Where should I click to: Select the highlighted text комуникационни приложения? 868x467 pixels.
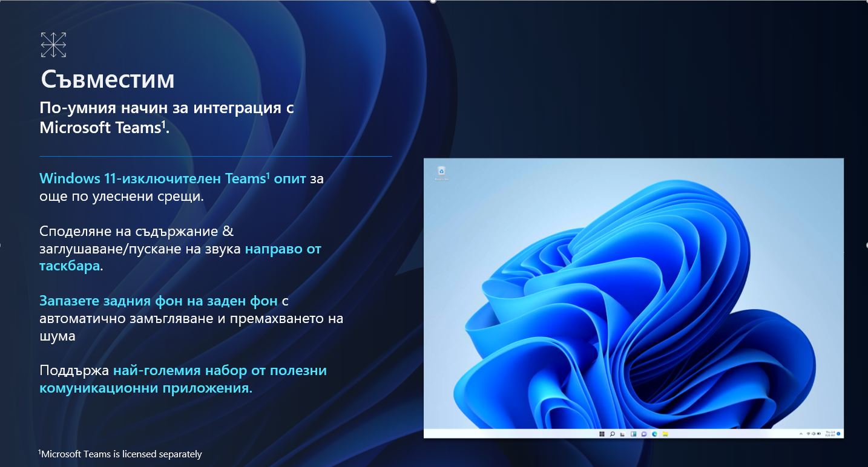tap(146, 388)
